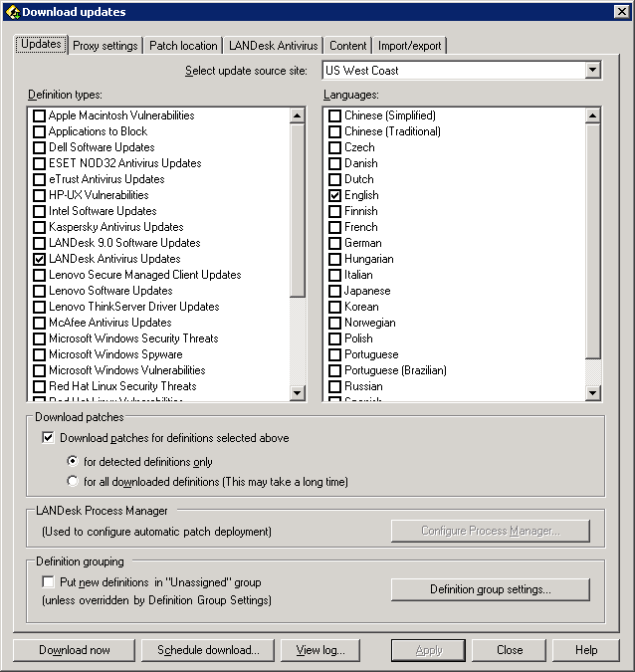Enable Czech language

click(x=334, y=147)
